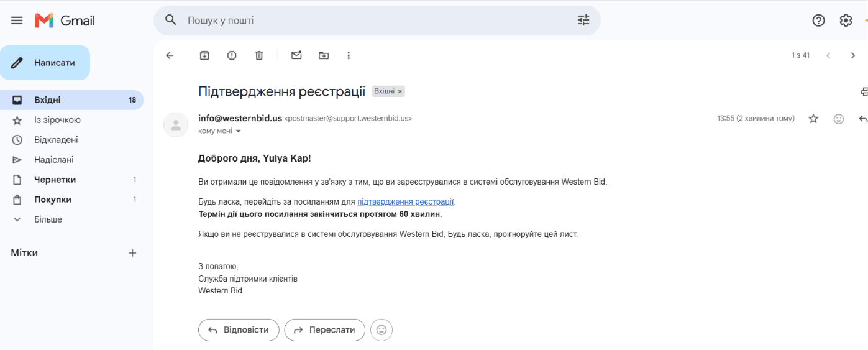868x350 pixels.
Task: Add emoji reaction in message header
Action: pyautogui.click(x=839, y=119)
